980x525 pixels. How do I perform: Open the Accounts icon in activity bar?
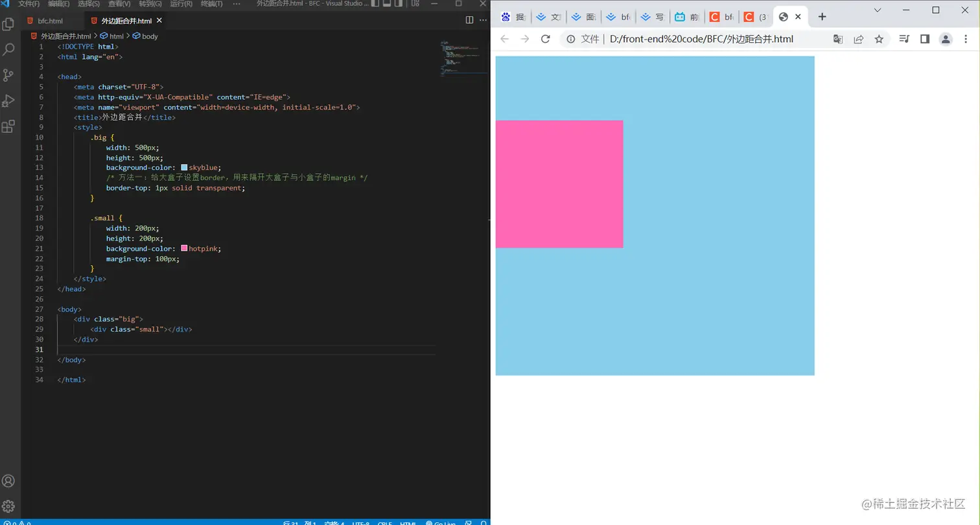click(9, 481)
